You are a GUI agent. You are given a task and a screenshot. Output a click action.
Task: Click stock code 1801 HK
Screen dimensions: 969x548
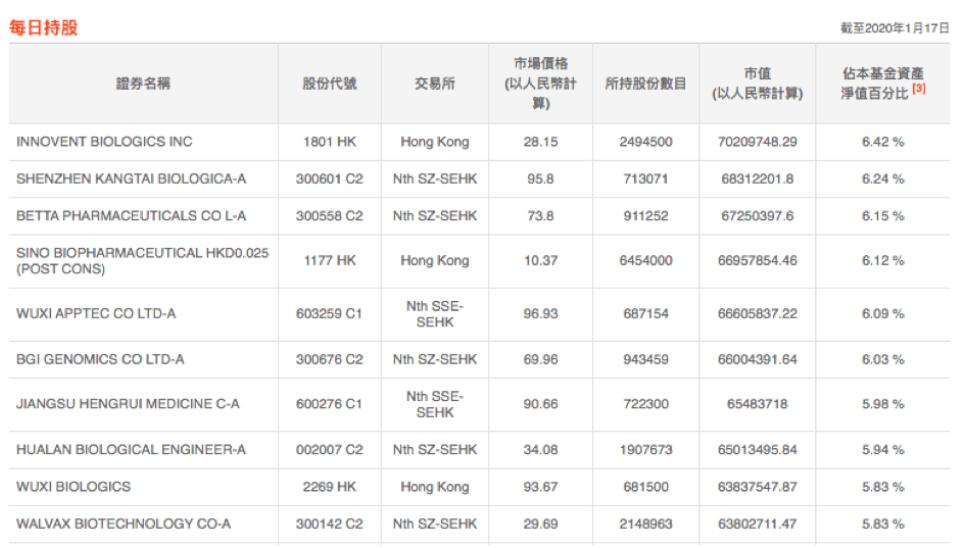(329, 141)
